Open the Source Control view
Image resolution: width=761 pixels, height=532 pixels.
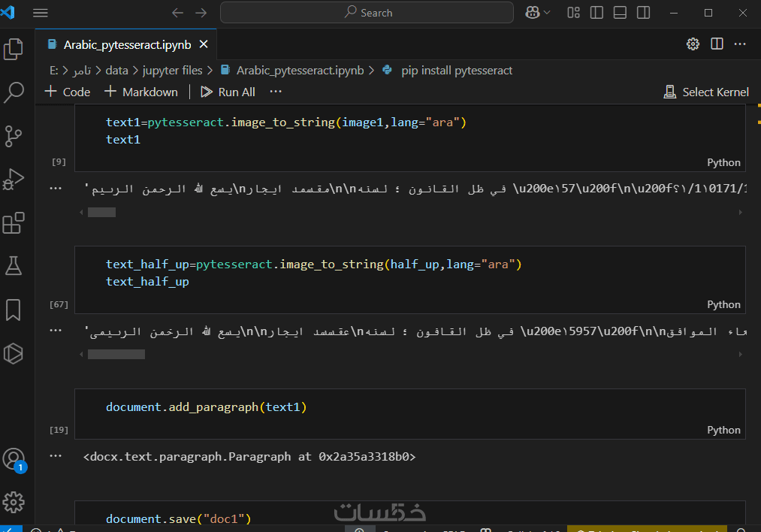[14, 136]
